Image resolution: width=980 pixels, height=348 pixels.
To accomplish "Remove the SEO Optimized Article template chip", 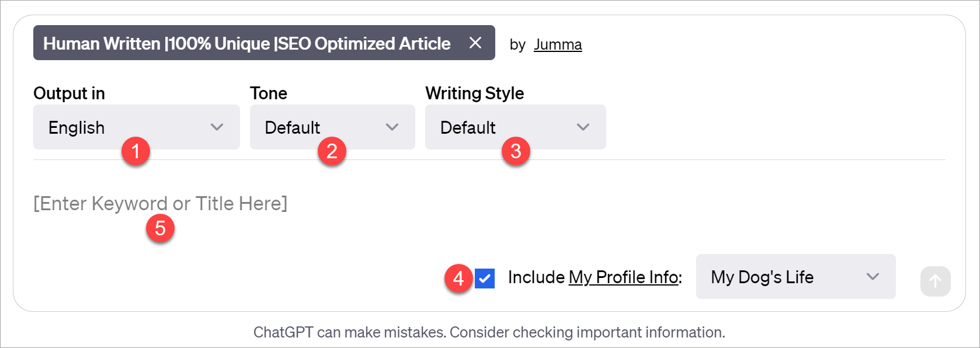I will [x=475, y=43].
